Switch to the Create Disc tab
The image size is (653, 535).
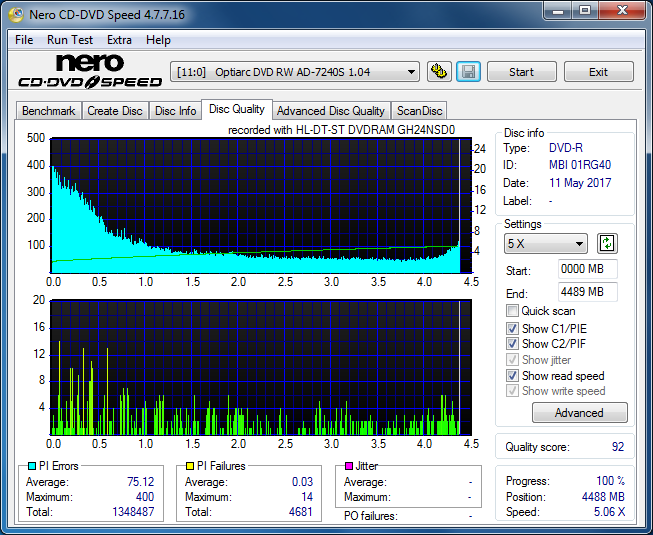(115, 111)
